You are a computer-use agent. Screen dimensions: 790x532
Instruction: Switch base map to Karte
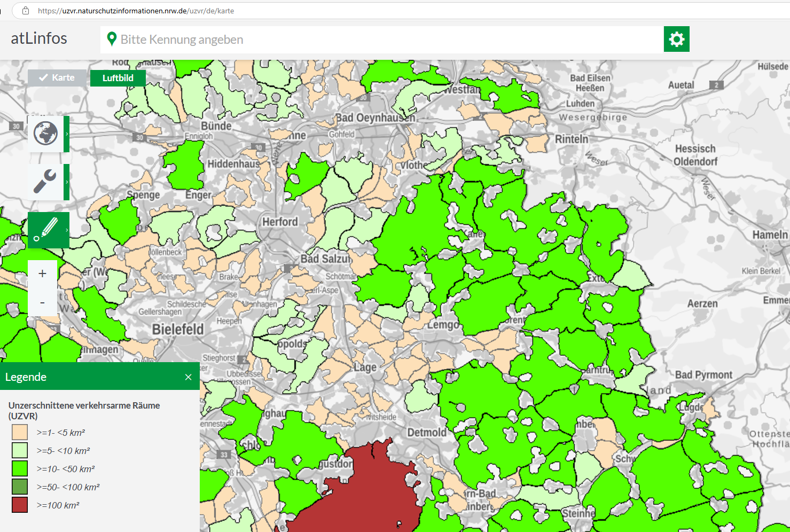(x=57, y=78)
